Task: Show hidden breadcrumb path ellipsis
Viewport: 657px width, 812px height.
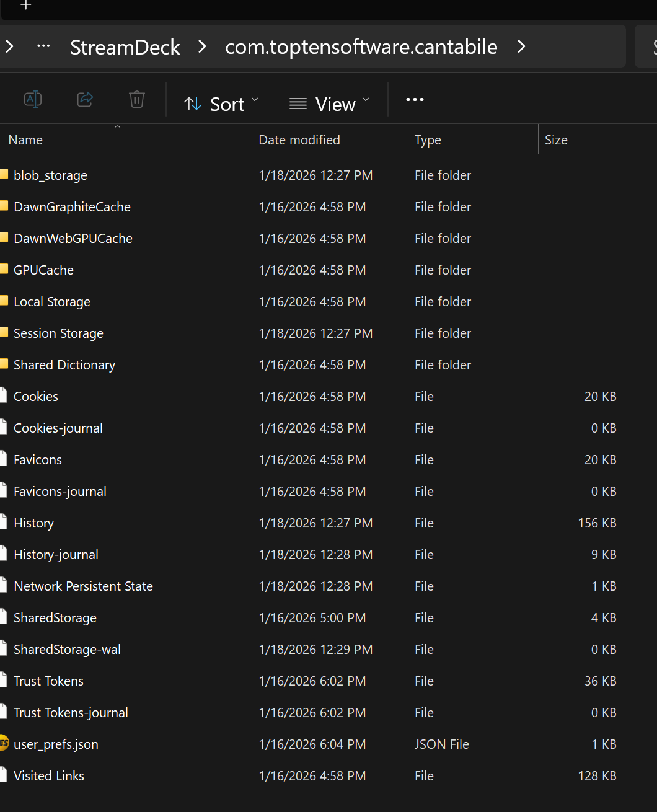Action: click(43, 46)
